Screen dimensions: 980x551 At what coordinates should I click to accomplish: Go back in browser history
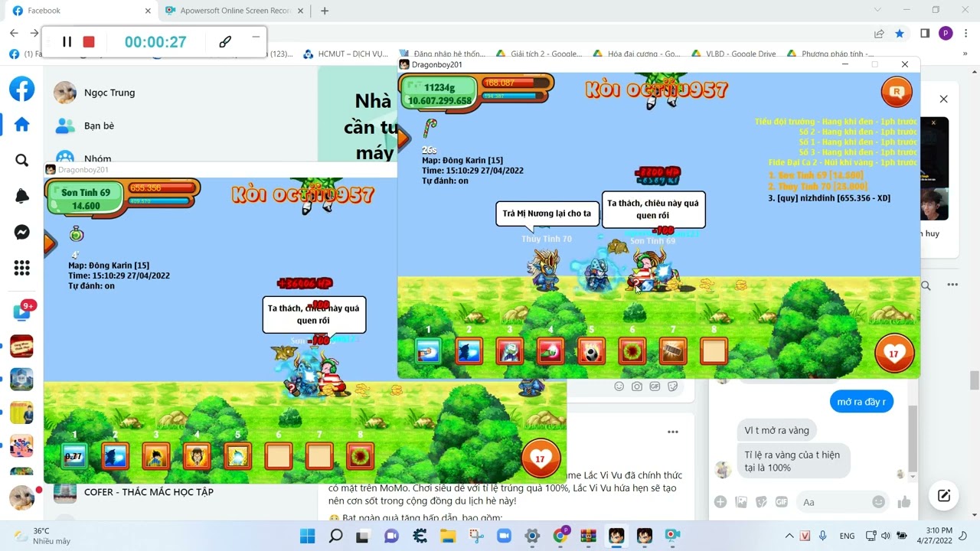tap(14, 33)
